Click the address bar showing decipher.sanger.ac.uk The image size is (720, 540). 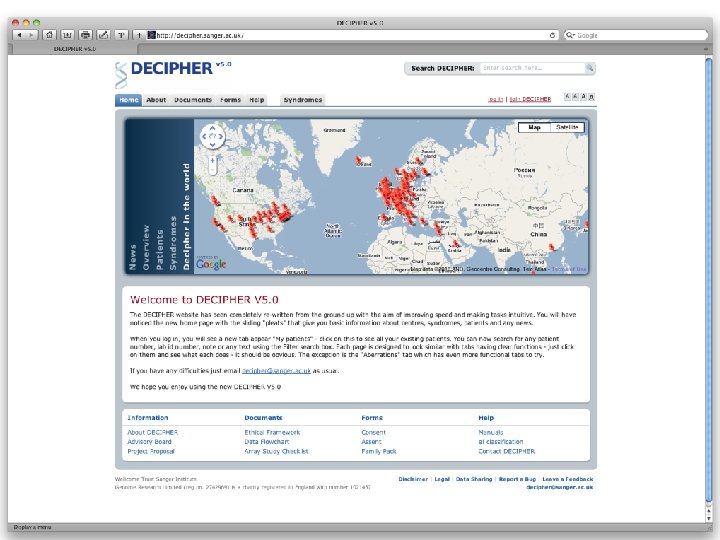(x=351, y=35)
